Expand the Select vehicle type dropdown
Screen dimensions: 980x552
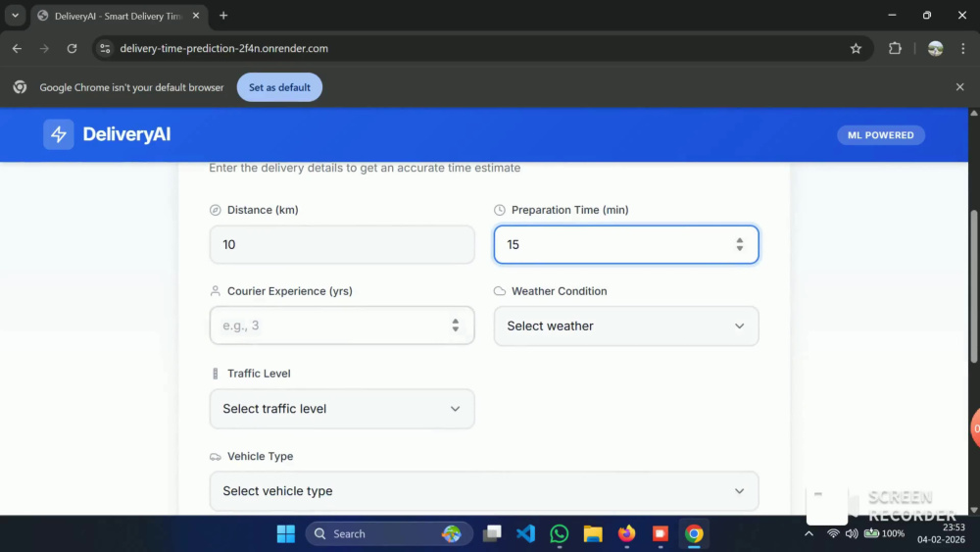(484, 491)
